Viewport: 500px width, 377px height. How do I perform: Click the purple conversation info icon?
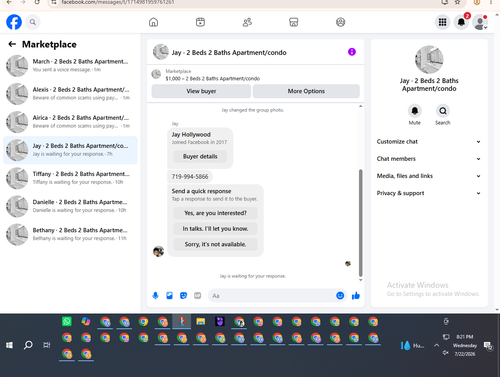point(352,52)
